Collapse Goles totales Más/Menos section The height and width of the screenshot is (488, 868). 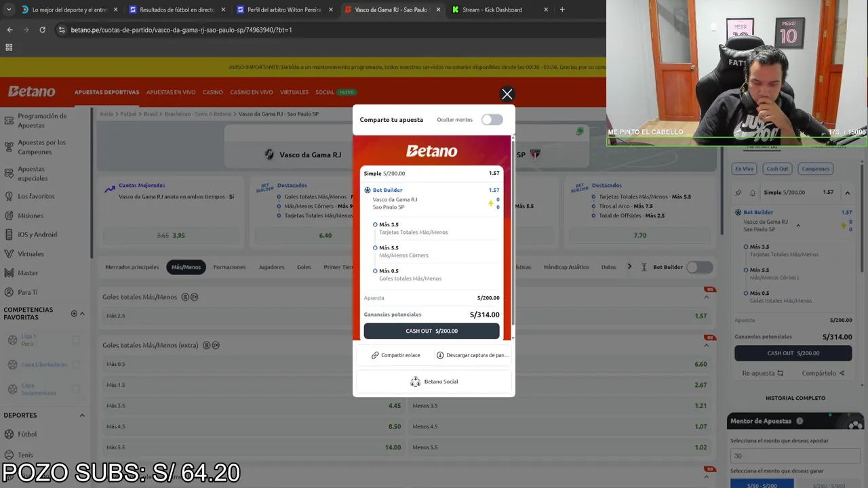[x=706, y=297]
